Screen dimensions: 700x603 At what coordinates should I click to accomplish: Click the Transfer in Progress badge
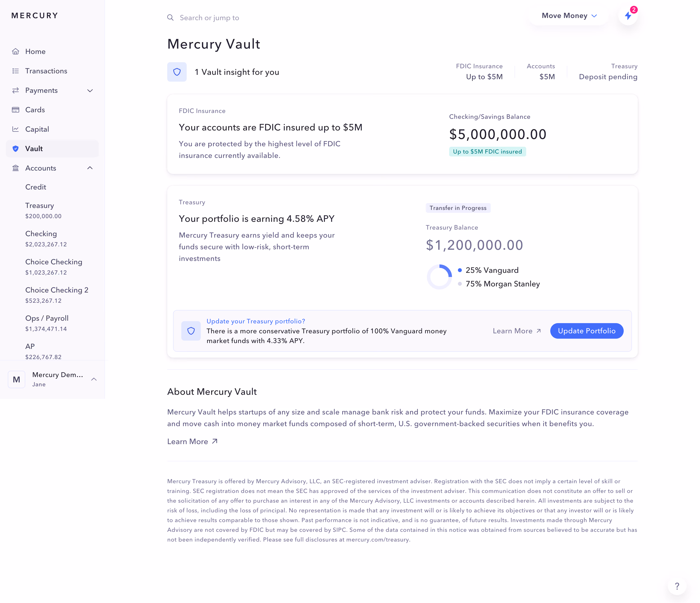(x=458, y=208)
